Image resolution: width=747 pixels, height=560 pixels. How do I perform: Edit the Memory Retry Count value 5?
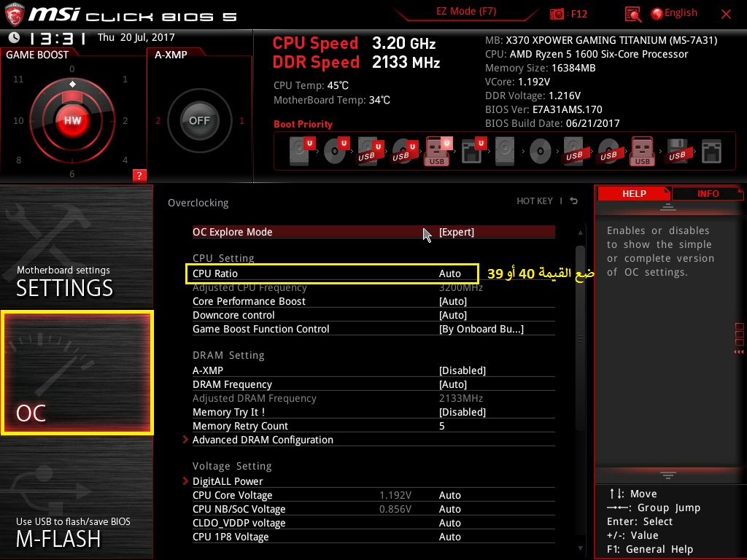click(441, 426)
